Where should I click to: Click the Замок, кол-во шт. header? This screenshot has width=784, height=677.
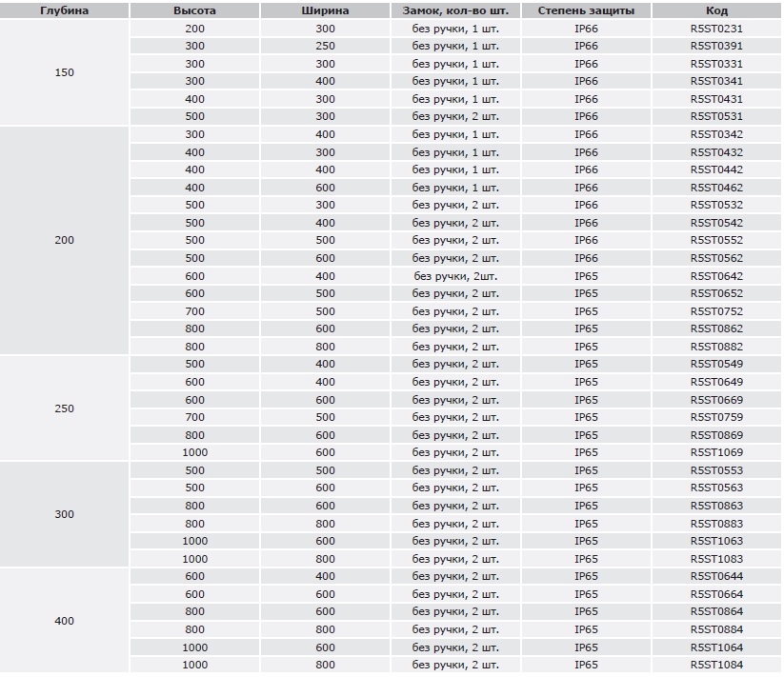[x=455, y=10]
